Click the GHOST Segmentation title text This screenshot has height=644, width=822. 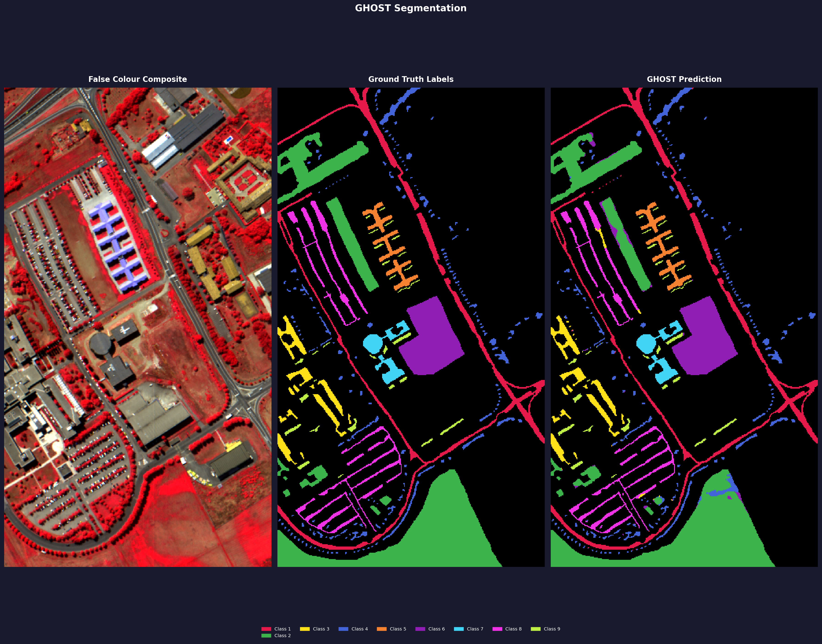(411, 8)
